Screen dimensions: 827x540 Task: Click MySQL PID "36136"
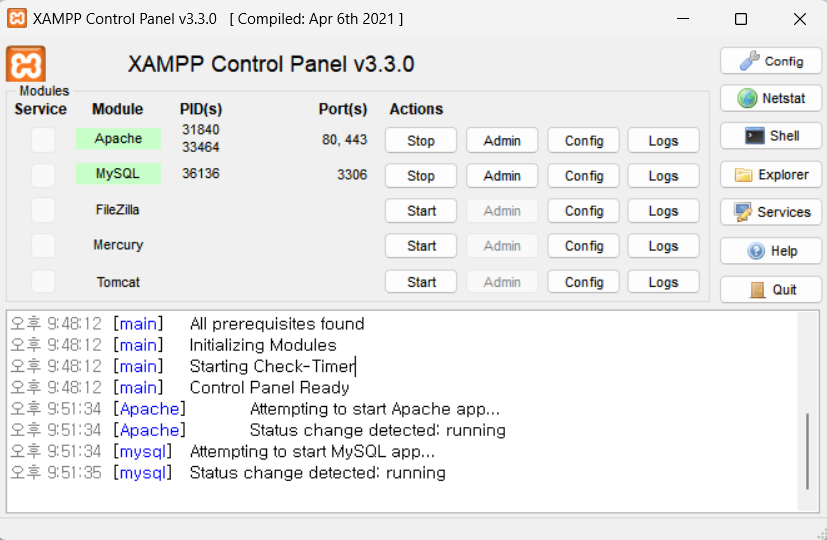coord(200,173)
